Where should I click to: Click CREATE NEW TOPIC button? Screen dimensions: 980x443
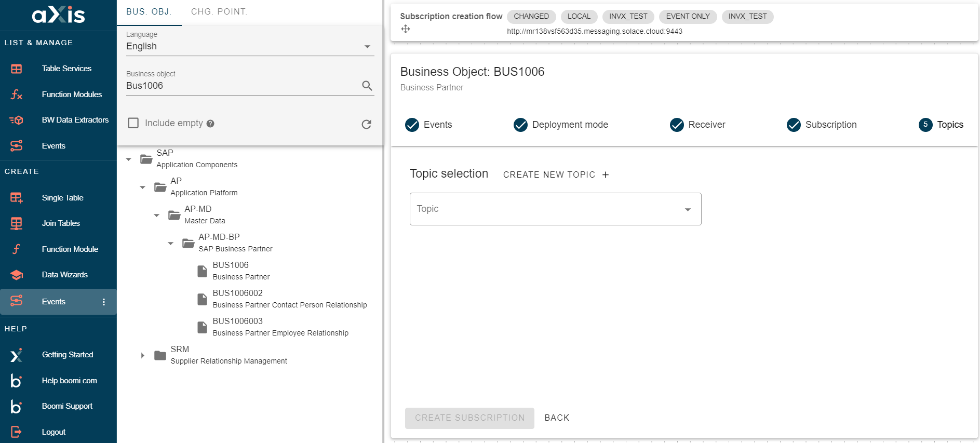pos(556,175)
